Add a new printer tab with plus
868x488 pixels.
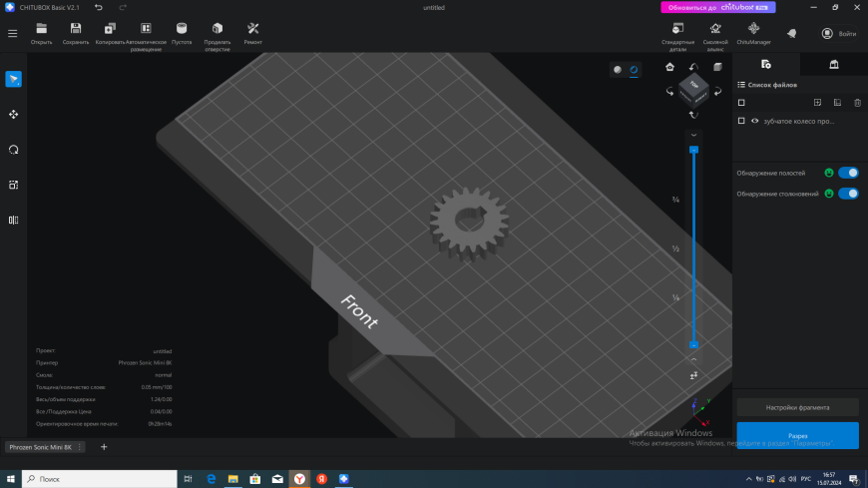pyautogui.click(x=104, y=447)
